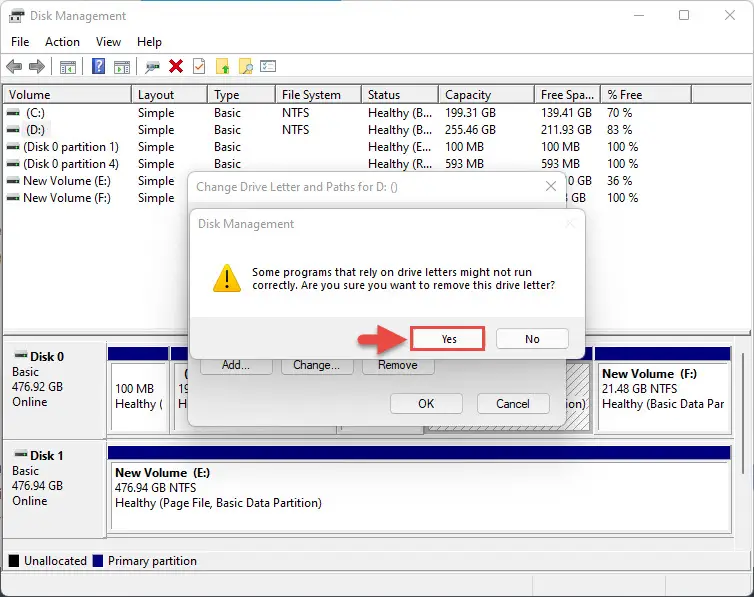The height and width of the screenshot is (597, 754).
Task: Confirm removal by clicking Yes
Action: (x=448, y=339)
